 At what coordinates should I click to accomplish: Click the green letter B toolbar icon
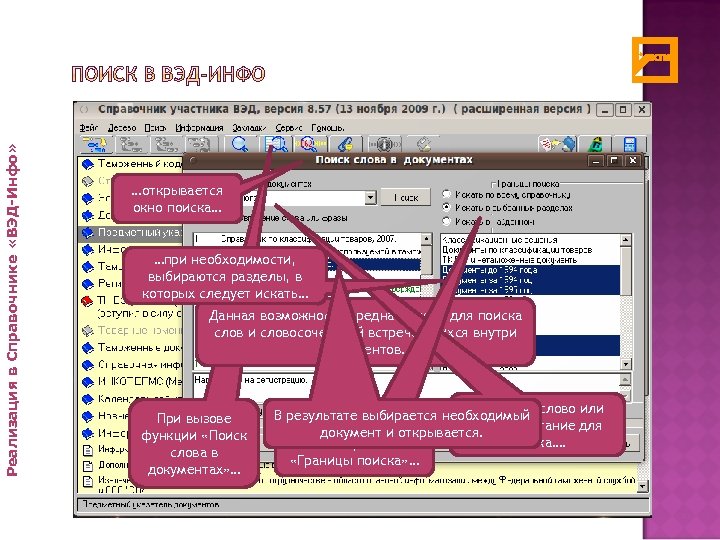tap(596, 145)
